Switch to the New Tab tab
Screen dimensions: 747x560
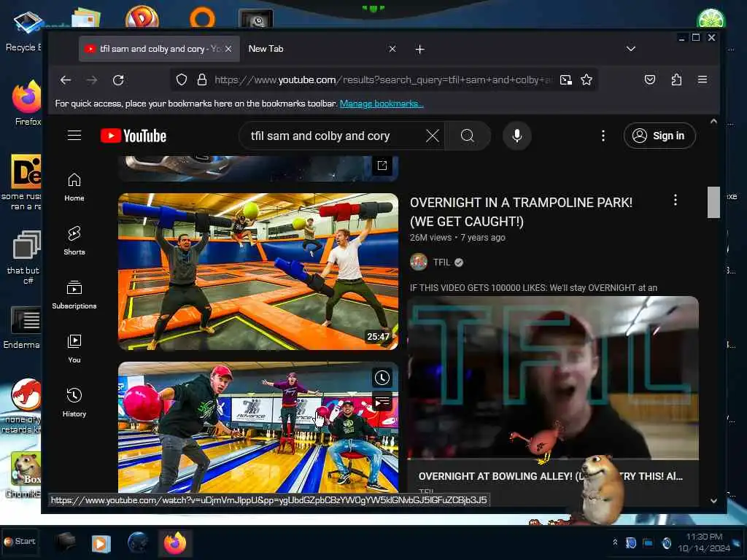pyautogui.click(x=314, y=49)
